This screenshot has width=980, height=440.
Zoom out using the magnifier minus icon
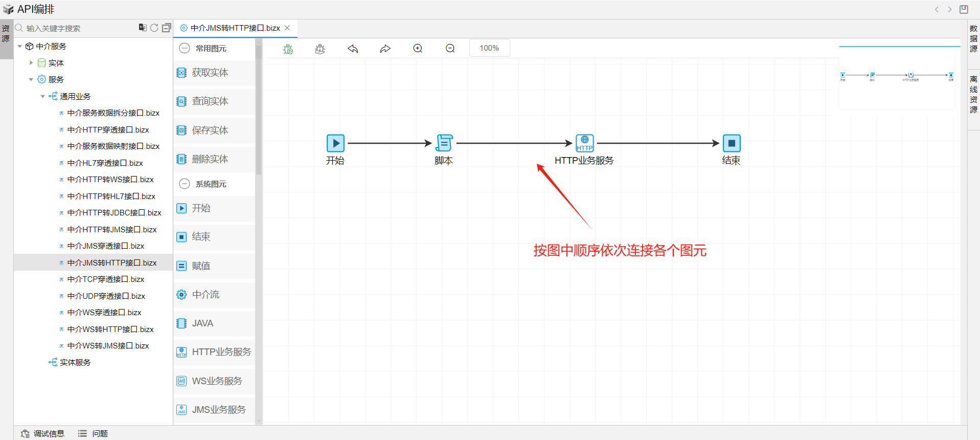[x=450, y=49]
